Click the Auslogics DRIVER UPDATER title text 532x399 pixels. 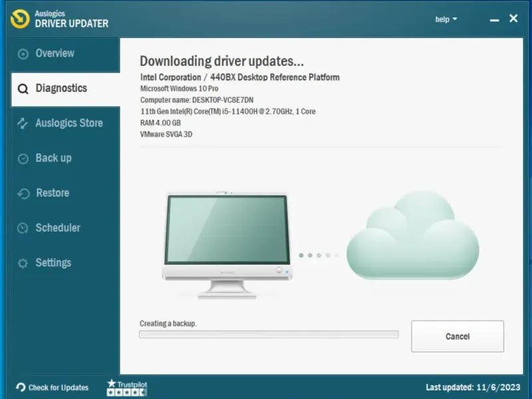(72, 19)
